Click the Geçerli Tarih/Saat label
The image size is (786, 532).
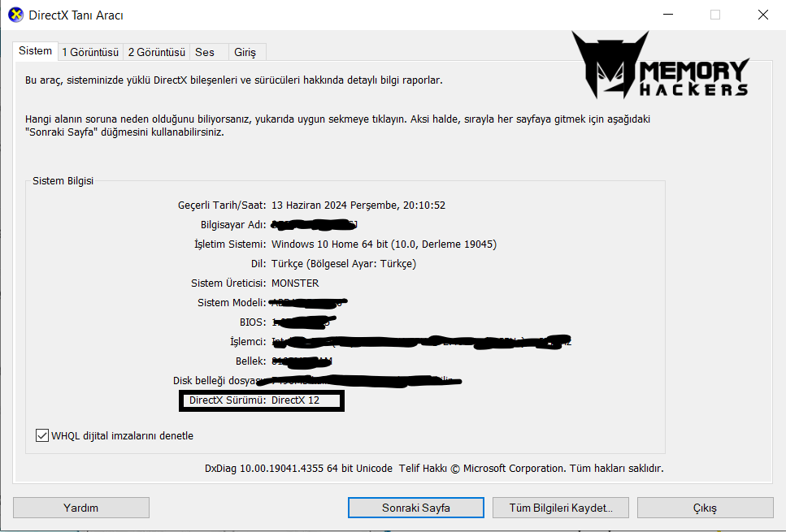[222, 205]
